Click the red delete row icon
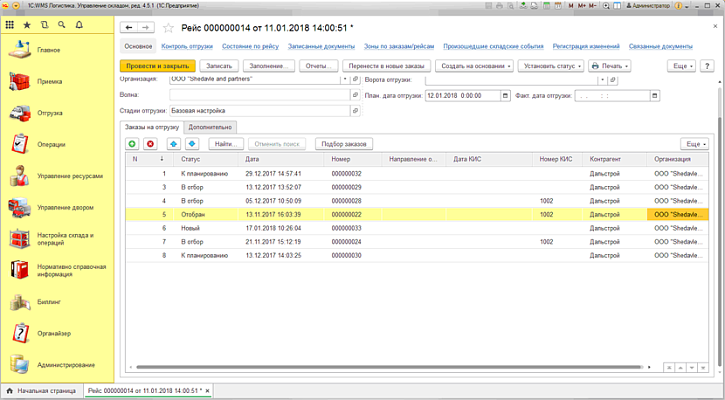Image resolution: width=725 pixels, height=400 pixels. click(150, 144)
